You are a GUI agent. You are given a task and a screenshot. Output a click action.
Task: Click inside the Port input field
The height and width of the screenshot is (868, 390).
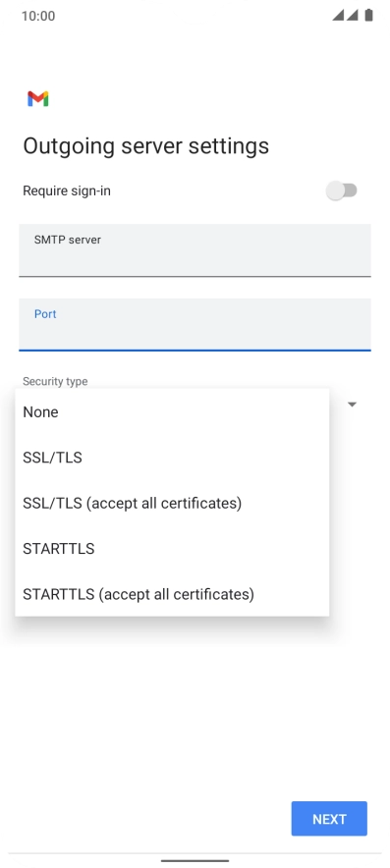(195, 324)
